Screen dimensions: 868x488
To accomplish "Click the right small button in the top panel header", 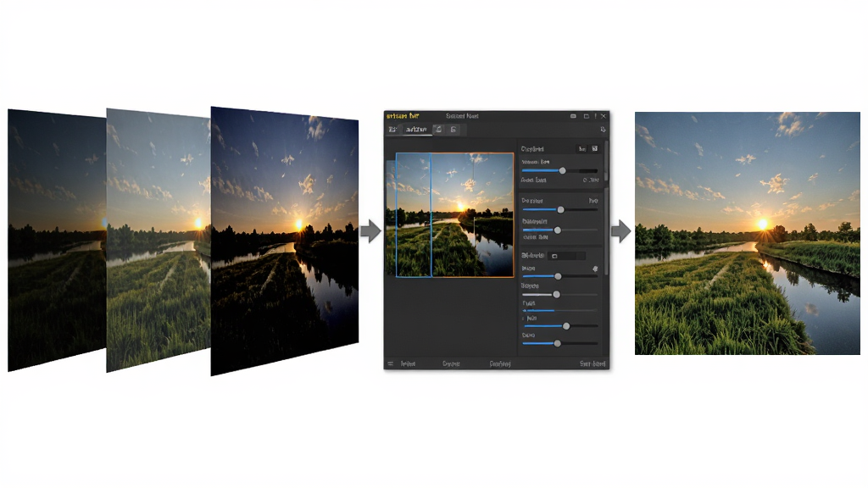I will pos(594,149).
